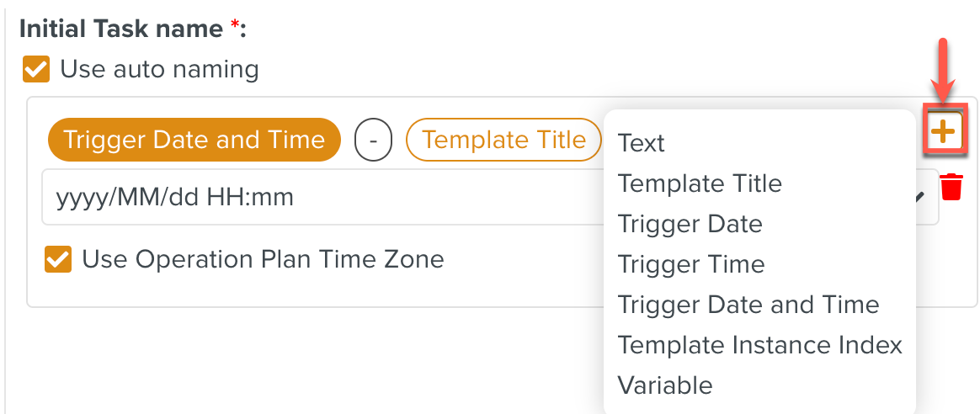The height and width of the screenshot is (414, 980).
Task: Click the Use Operation Plan Time Zone label text
Action: [263, 259]
